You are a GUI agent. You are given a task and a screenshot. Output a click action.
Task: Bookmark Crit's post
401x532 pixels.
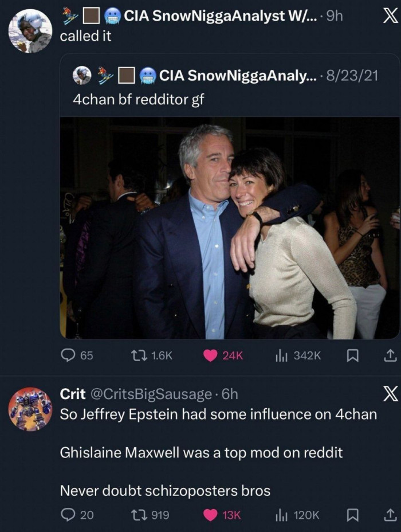pos(353,515)
